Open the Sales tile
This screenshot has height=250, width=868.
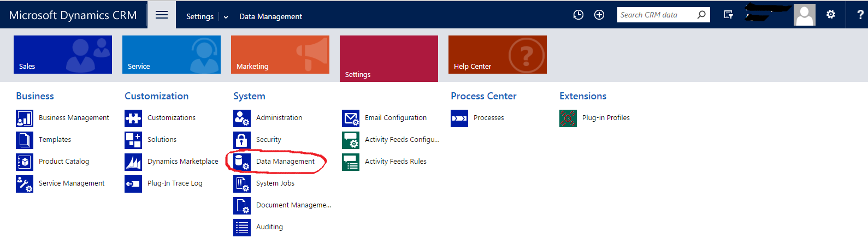point(63,55)
